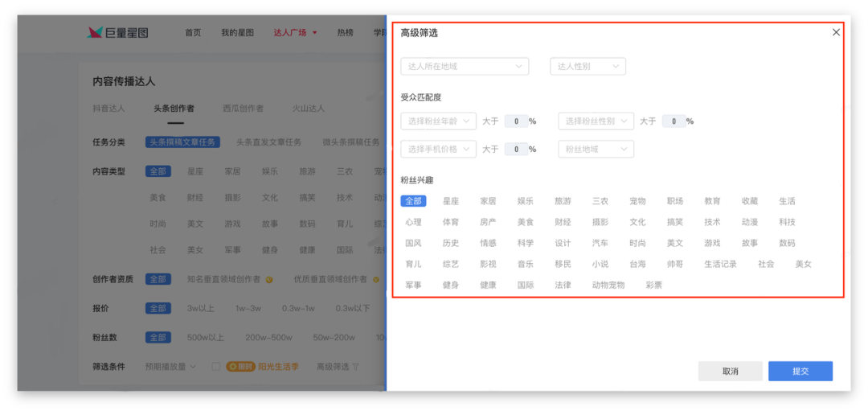Select the 职场 fan interest tag
This screenshot has width=868, height=411.
coord(675,201)
